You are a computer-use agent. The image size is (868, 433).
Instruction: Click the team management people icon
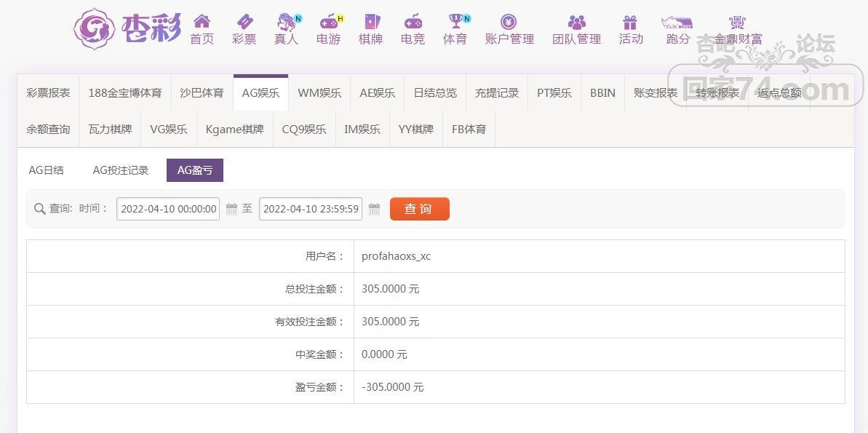click(x=576, y=22)
